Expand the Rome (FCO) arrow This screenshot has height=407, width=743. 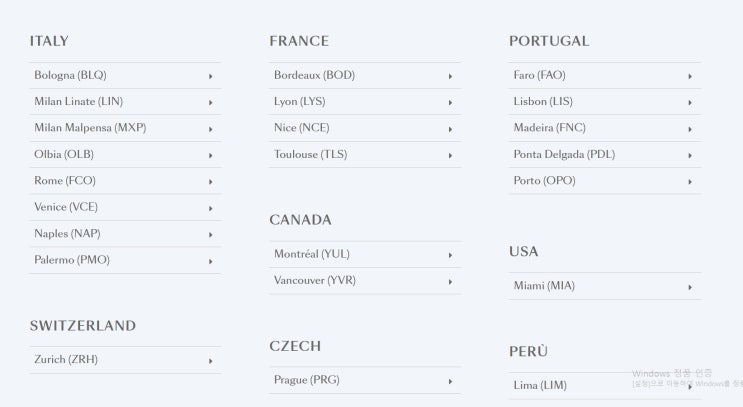210,182
